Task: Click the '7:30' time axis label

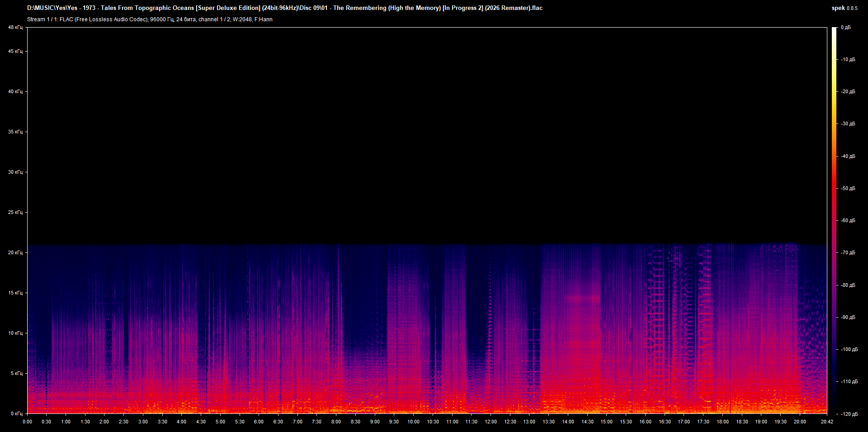Action: point(316,422)
